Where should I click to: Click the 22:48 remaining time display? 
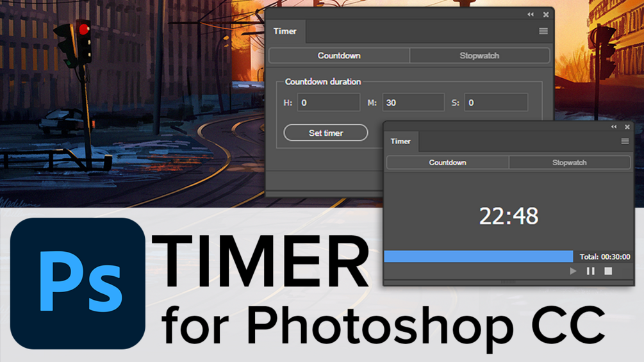(508, 216)
